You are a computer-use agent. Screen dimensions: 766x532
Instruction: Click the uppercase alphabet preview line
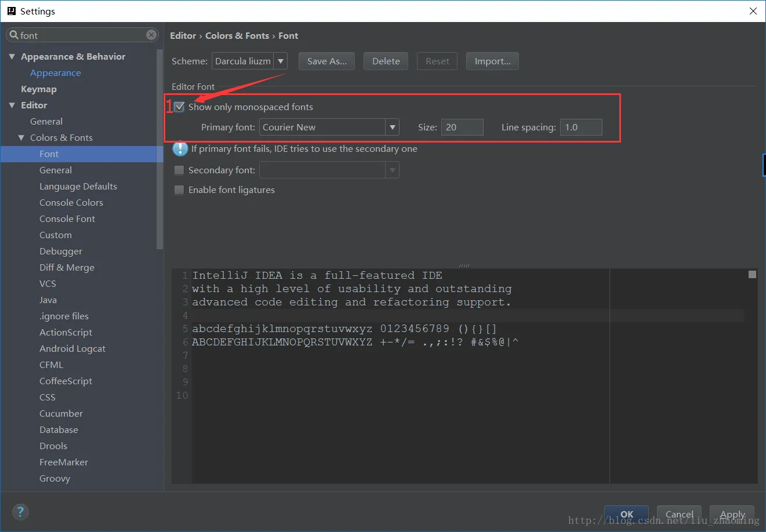pos(355,342)
